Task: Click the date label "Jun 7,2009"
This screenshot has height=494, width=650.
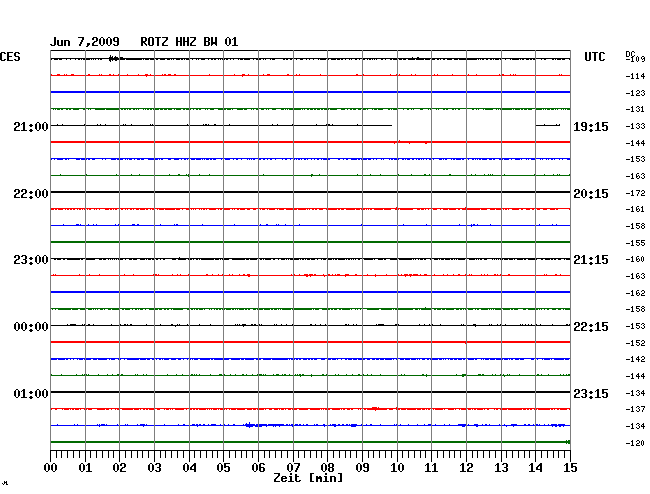Action: tap(85, 42)
